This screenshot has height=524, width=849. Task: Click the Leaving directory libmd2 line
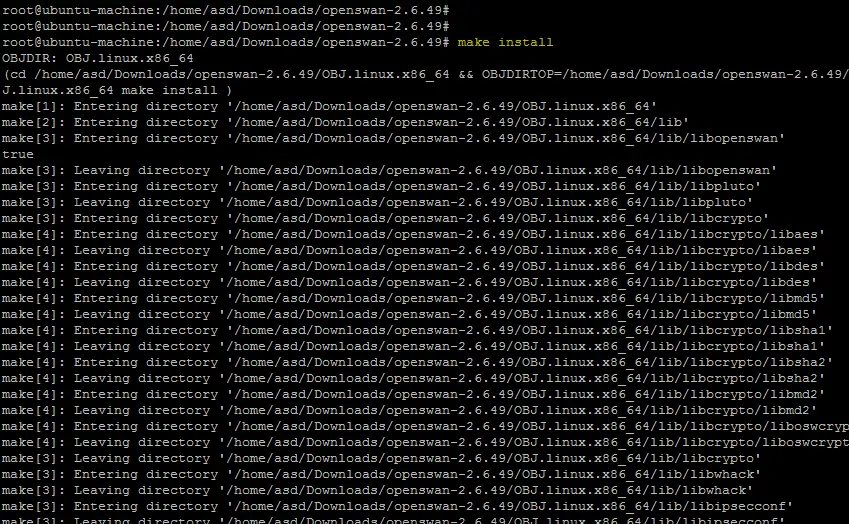(409, 410)
